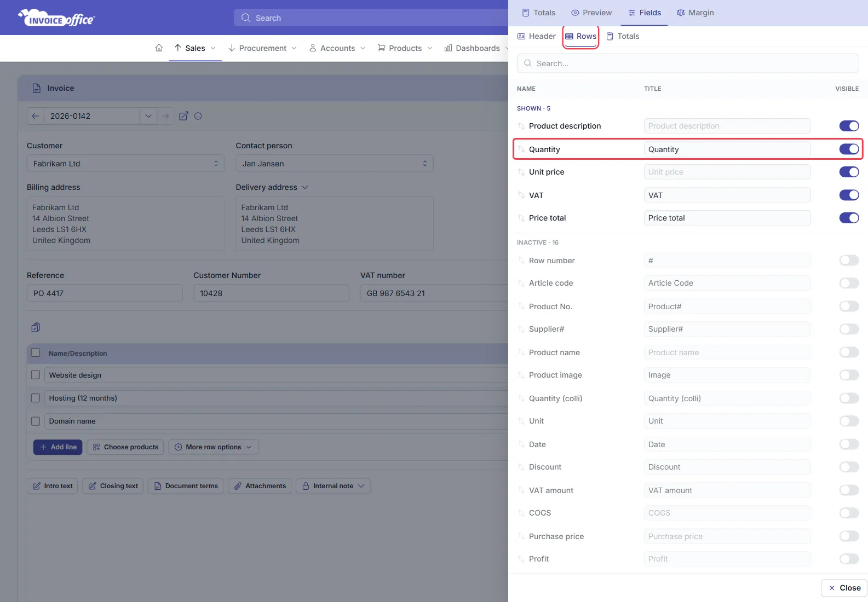This screenshot has height=602, width=868.
Task: Open the Accounts dropdown menu
Action: (337, 48)
